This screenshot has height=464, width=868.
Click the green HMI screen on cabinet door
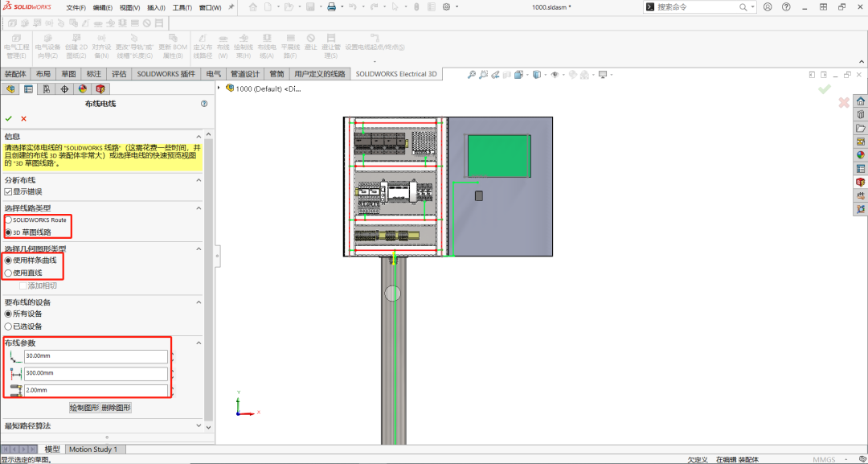click(499, 155)
